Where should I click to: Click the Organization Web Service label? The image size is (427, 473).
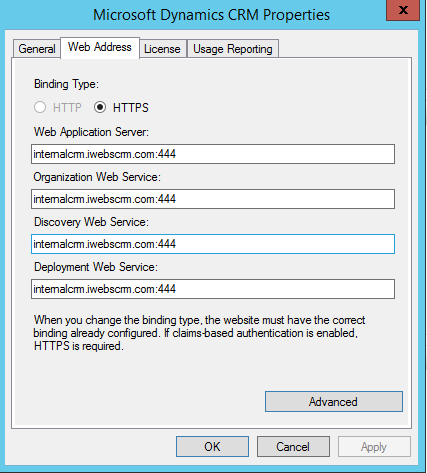point(97,177)
